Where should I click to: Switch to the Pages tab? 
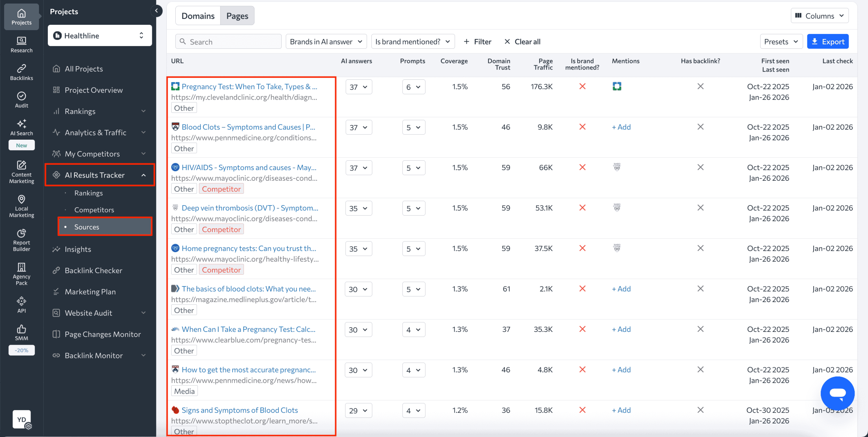point(237,15)
